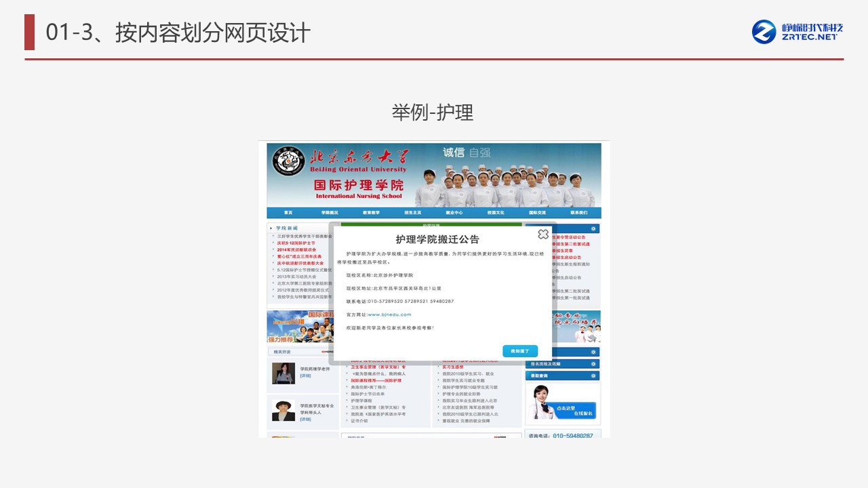Close the 护理学院搬迁公告 popup with the X icon

point(542,234)
